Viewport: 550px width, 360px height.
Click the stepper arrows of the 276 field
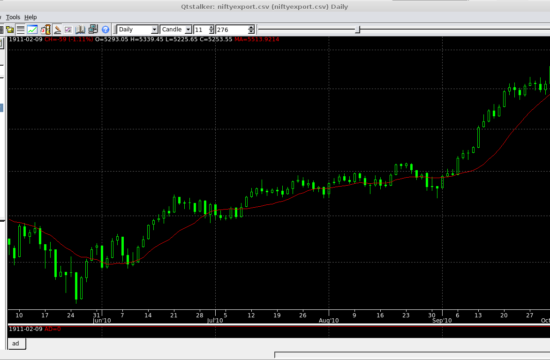[x=251, y=30]
